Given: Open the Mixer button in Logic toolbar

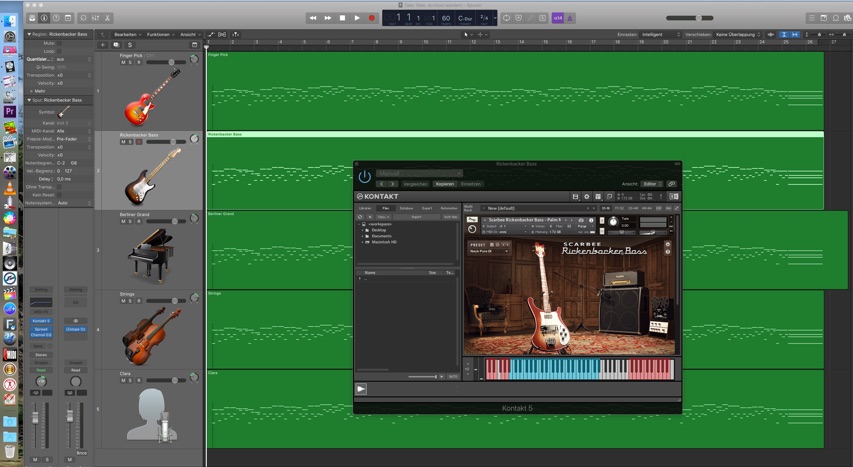Looking at the screenshot, I should (95, 18).
